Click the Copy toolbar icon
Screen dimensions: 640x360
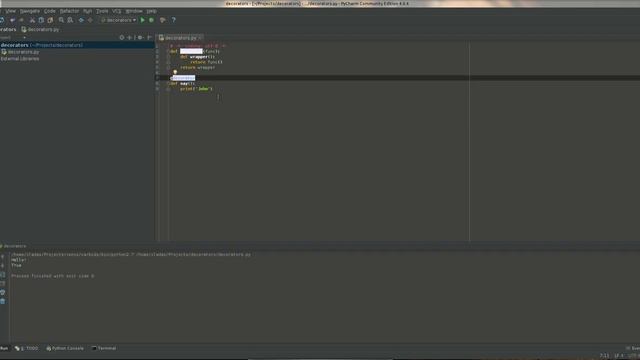click(41, 20)
